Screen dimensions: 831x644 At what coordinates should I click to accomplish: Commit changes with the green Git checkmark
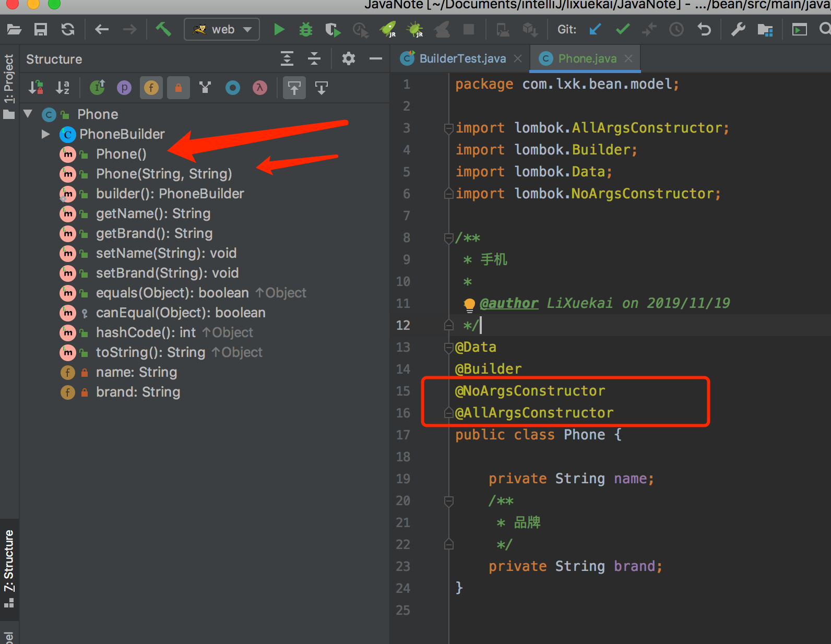pyautogui.click(x=623, y=29)
